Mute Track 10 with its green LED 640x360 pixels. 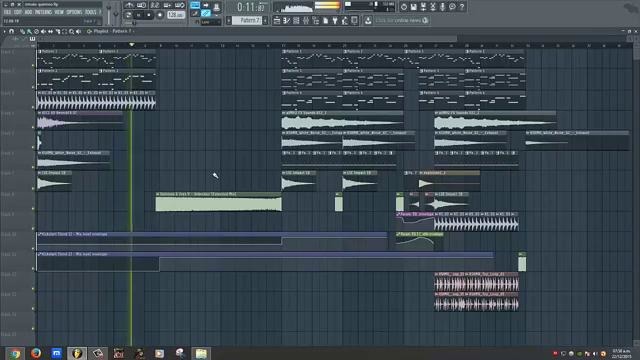tap(33, 248)
